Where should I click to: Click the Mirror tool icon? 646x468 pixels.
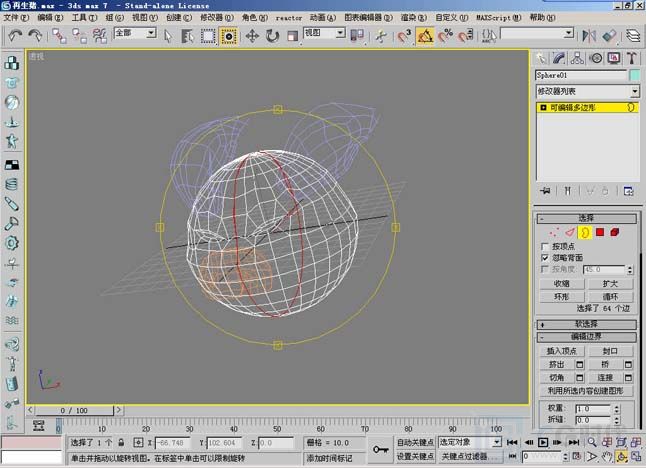click(589, 36)
